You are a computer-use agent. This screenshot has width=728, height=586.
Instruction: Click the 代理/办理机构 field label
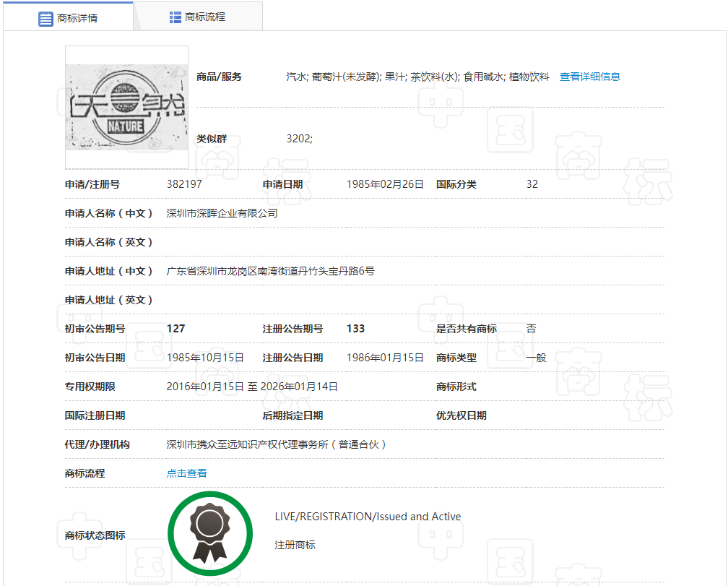click(97, 444)
